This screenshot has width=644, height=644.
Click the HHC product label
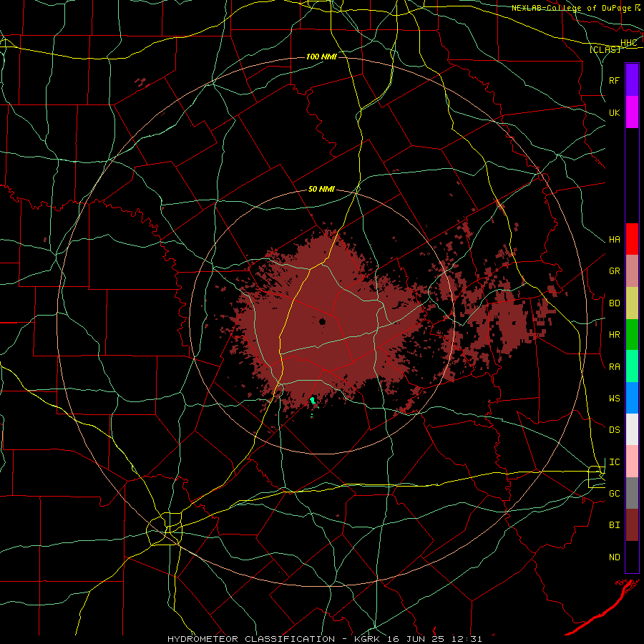[x=628, y=43]
